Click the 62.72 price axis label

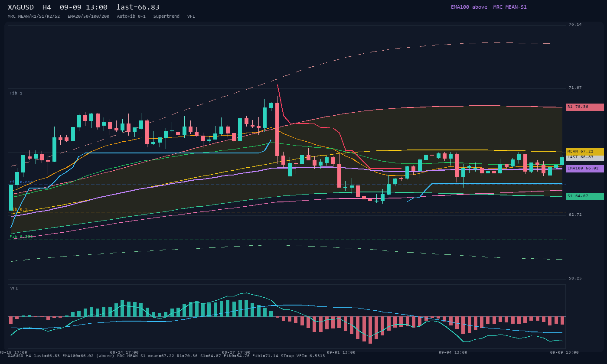[575, 214]
